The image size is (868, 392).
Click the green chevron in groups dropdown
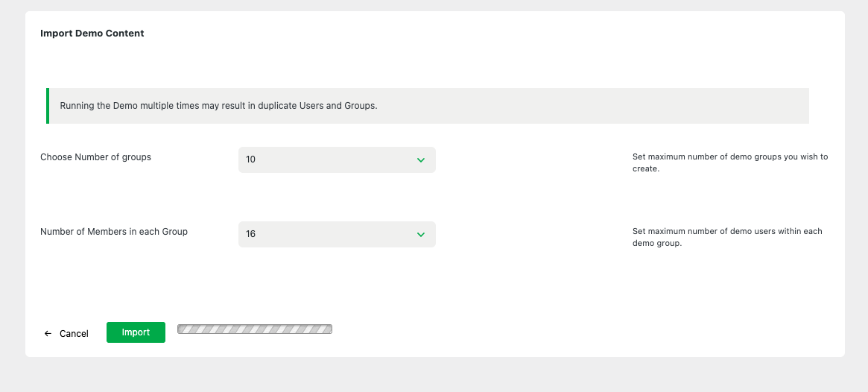(x=421, y=160)
